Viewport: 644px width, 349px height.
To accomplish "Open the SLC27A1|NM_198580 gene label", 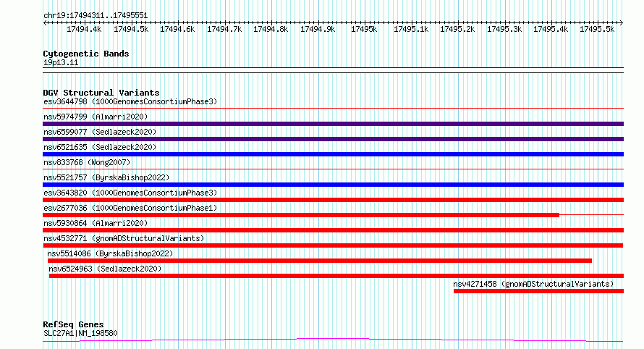I will [x=80, y=333].
